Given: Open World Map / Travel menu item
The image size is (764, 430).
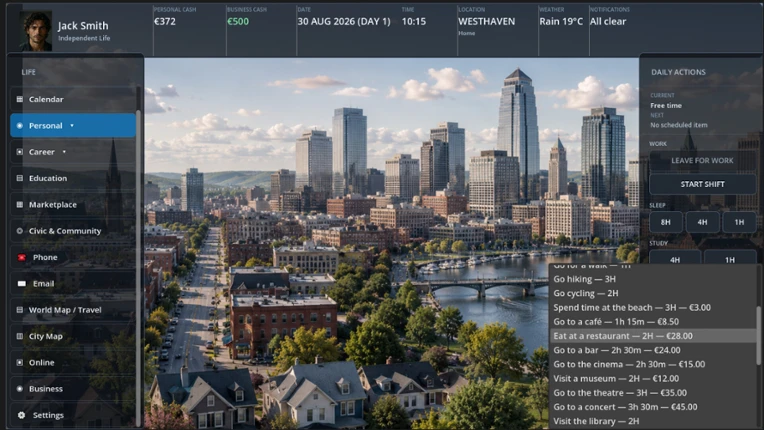Looking at the screenshot, I should (73, 310).
